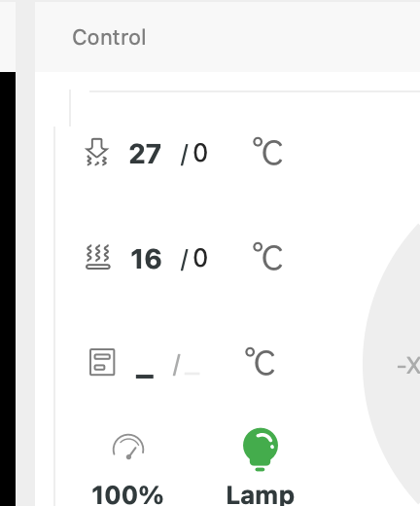This screenshot has width=420, height=506.
Task: Select the current nozzle temperature 27
Action: pyautogui.click(x=145, y=154)
